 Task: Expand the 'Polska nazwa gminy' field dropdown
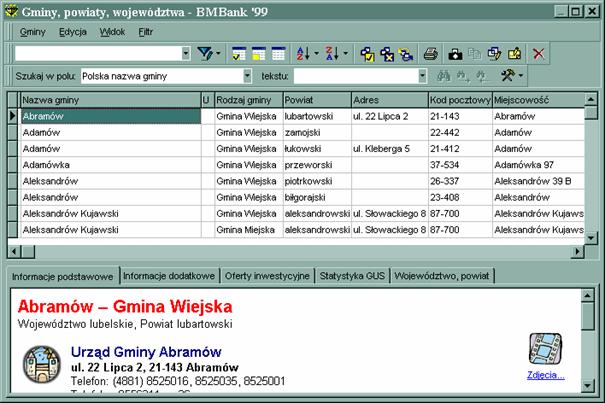pos(247,76)
